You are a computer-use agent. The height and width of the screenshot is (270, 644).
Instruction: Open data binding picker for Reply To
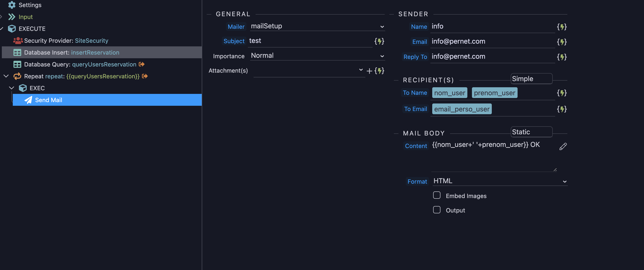point(562,57)
